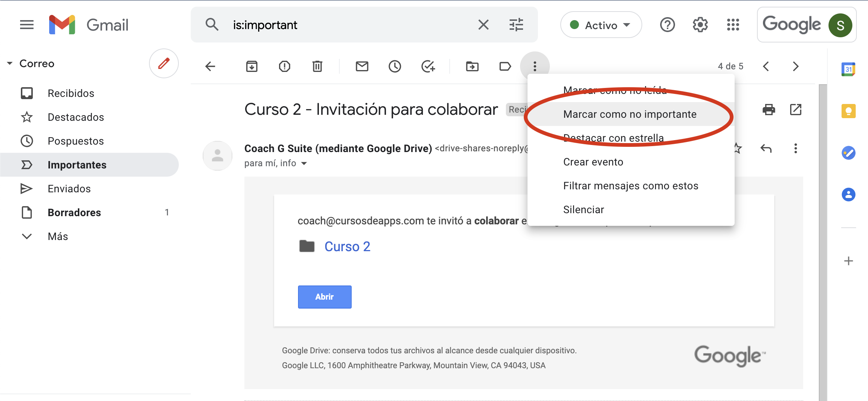The width and height of the screenshot is (868, 401).
Task: Open the Curso 2 folder link
Action: click(x=347, y=247)
